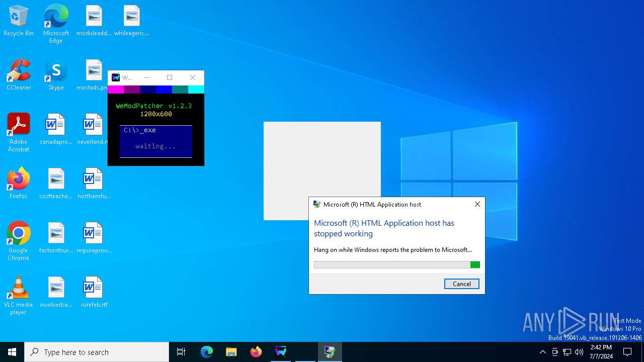
Task: Click the teal color bar in WeModPatcher
Action: coord(180,89)
